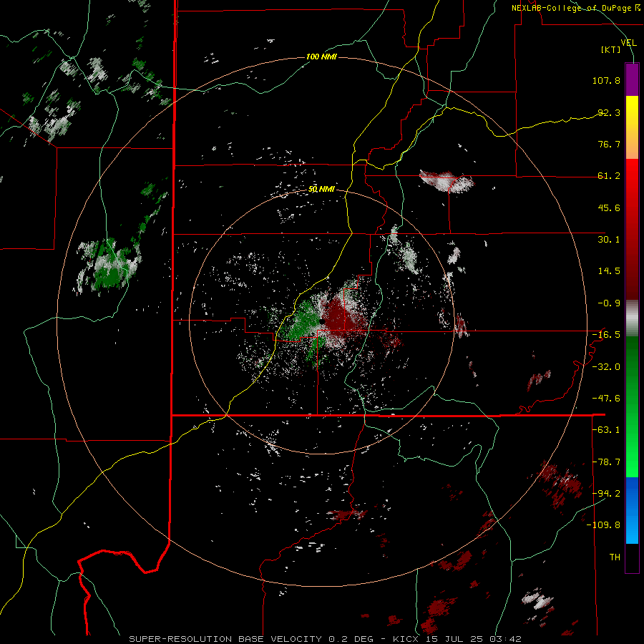Click the 14.5 velocity scale value
644x644 pixels.
tap(609, 271)
